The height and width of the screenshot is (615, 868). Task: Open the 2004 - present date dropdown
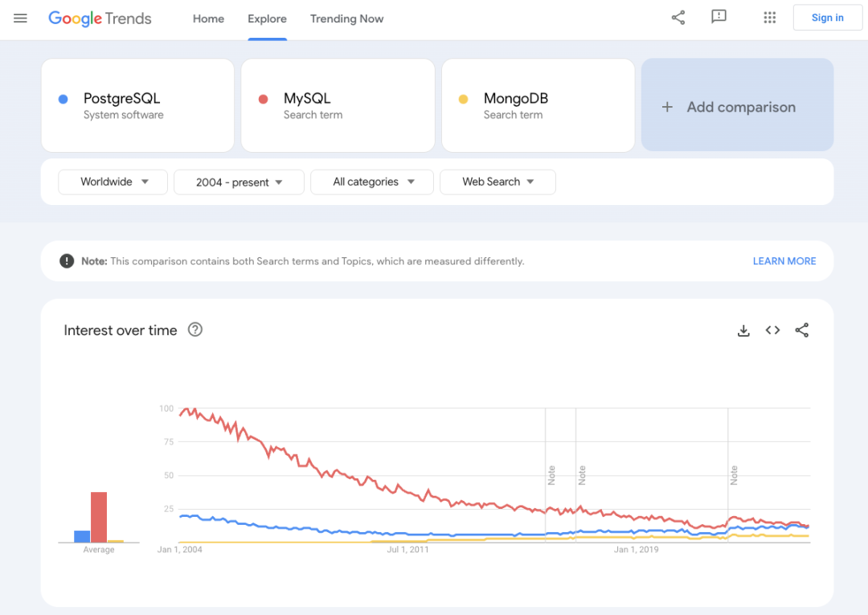tap(239, 182)
